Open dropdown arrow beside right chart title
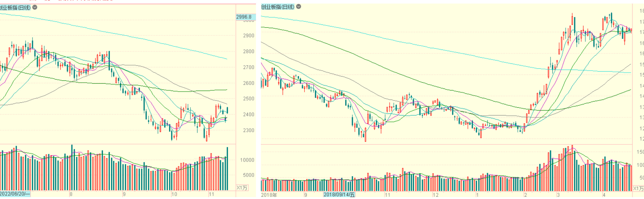 click(298, 7)
